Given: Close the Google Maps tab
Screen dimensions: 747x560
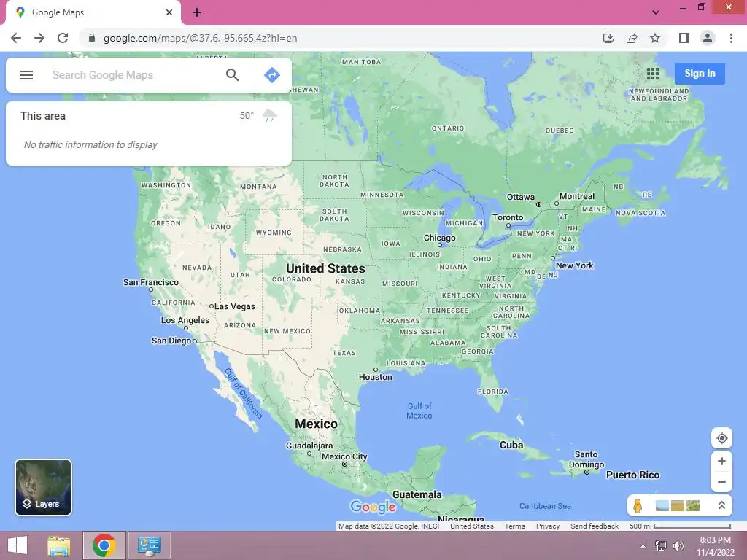Looking at the screenshot, I should click(x=169, y=12).
